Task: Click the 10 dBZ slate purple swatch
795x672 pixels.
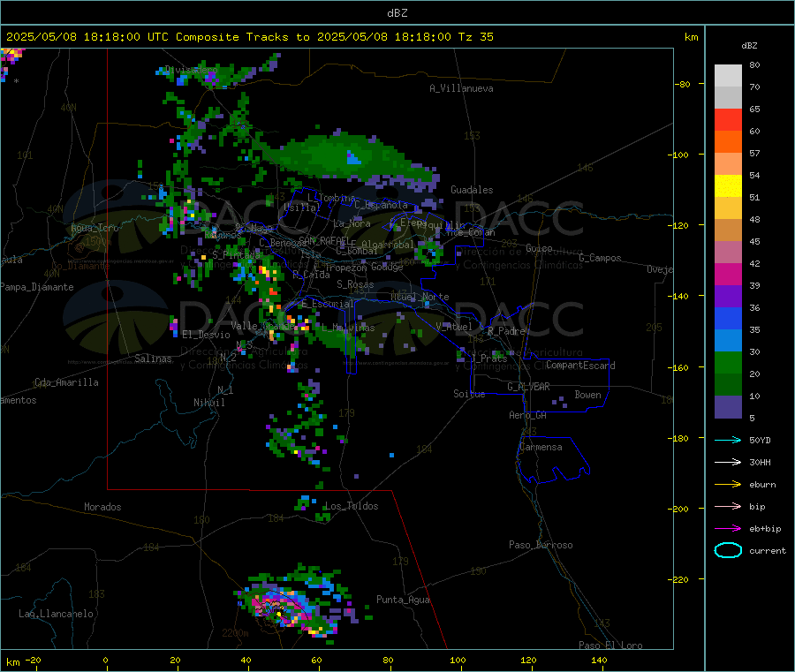Action: click(x=728, y=407)
